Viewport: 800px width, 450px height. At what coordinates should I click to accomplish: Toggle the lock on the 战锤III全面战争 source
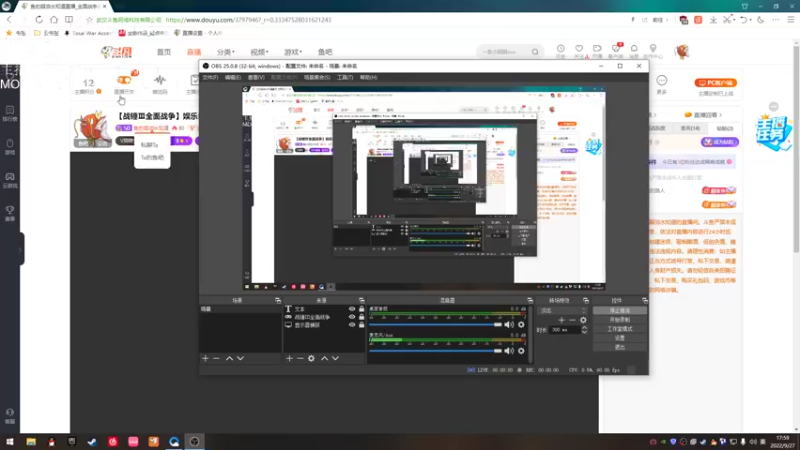(x=362, y=317)
